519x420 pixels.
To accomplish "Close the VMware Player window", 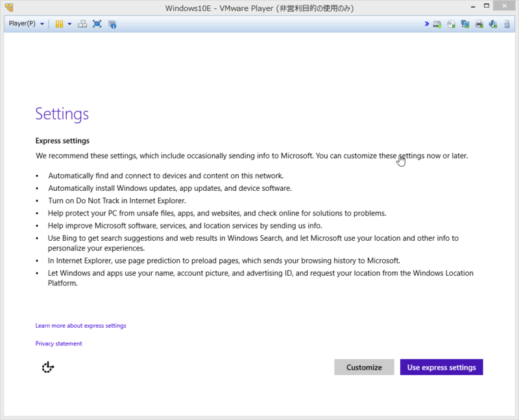I will [505, 6].
